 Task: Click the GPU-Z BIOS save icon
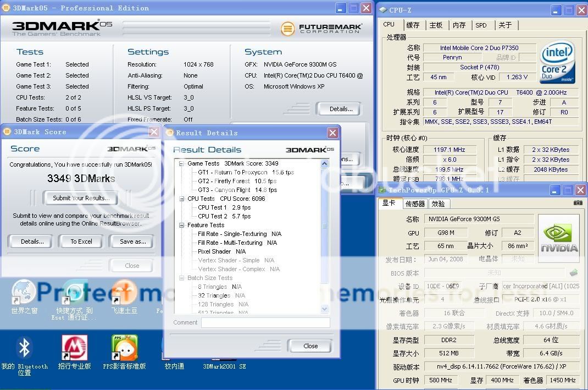click(x=573, y=272)
